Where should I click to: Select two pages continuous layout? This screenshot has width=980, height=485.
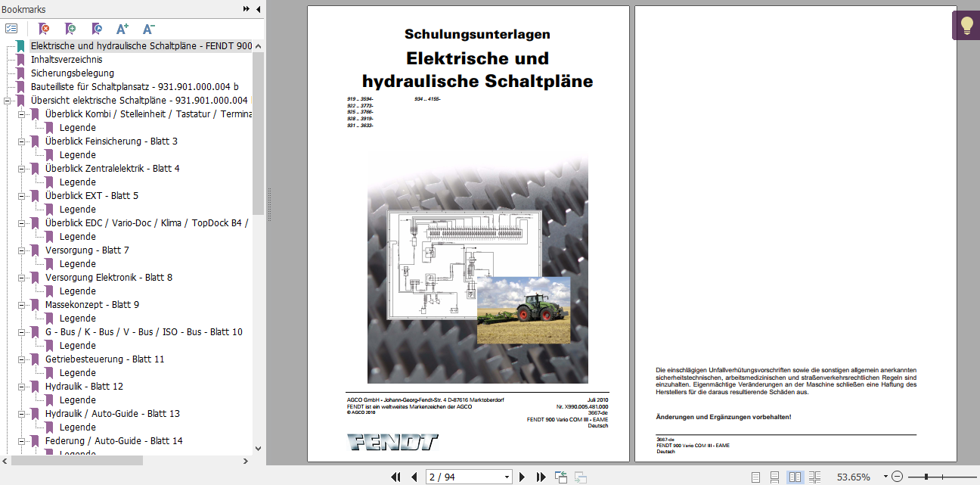[814, 477]
